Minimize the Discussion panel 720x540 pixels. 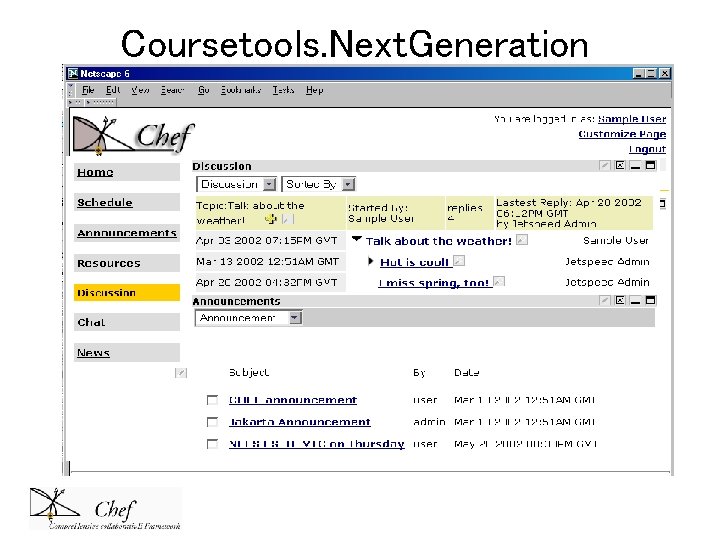tap(635, 165)
